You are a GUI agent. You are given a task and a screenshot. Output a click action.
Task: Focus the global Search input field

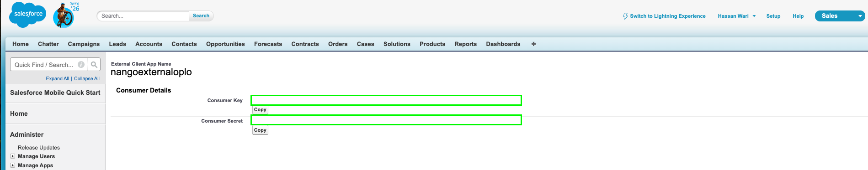(x=143, y=16)
